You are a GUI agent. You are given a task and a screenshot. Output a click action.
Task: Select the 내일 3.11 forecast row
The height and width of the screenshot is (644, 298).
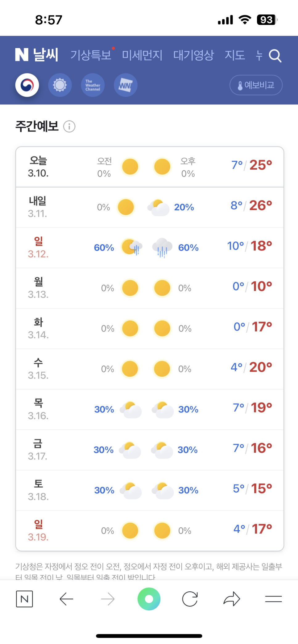point(150,207)
